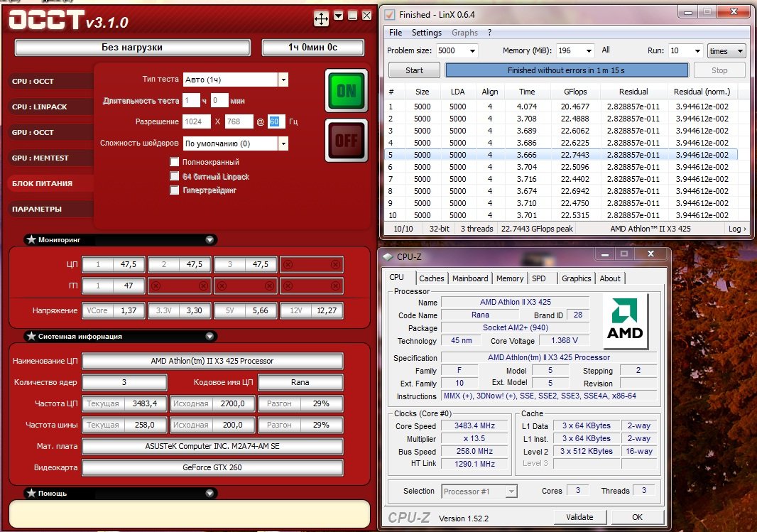
Task: Enable the Полноэкранный checkbox
Action: pos(175,163)
